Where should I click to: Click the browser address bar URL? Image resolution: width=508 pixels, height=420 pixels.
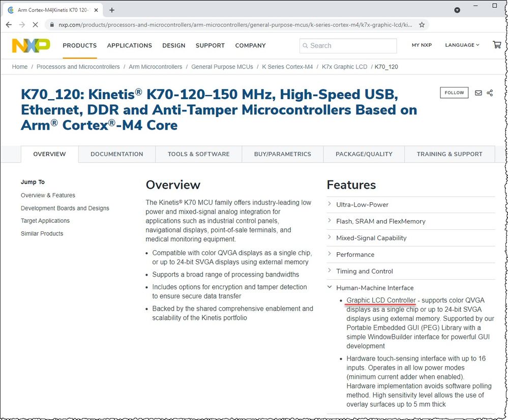click(235, 24)
